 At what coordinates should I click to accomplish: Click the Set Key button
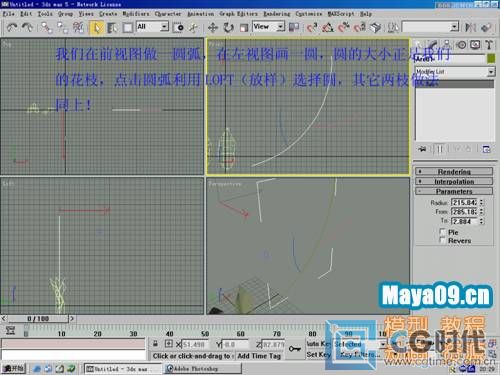point(319,355)
